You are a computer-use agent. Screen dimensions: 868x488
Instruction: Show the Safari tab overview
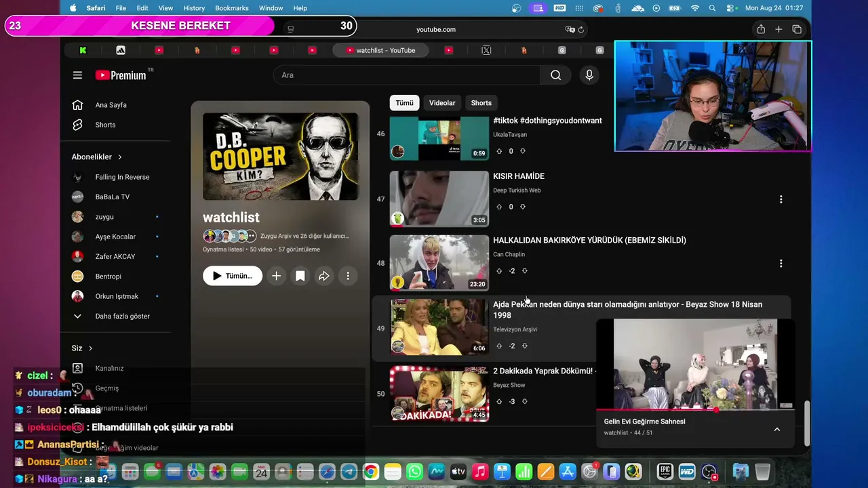(x=797, y=29)
